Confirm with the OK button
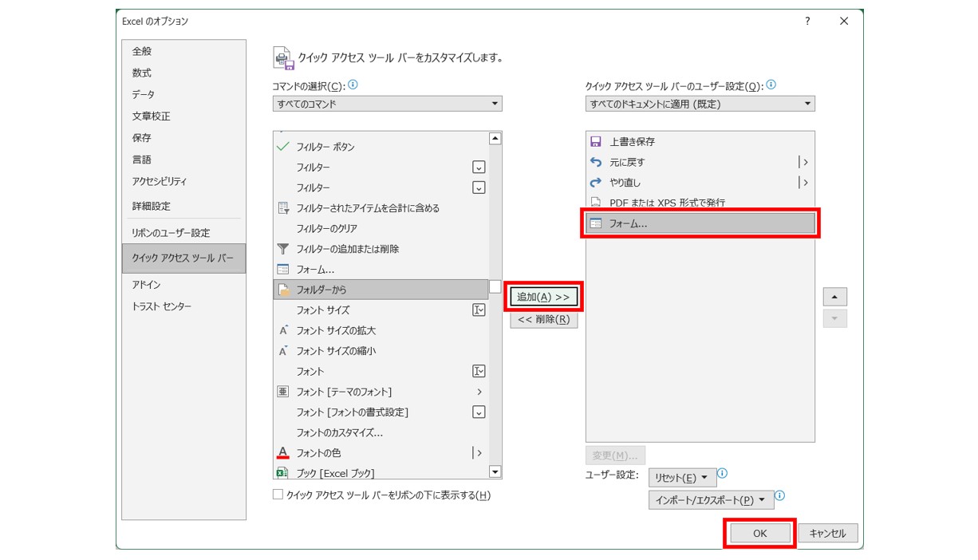978x560 pixels. tap(760, 534)
